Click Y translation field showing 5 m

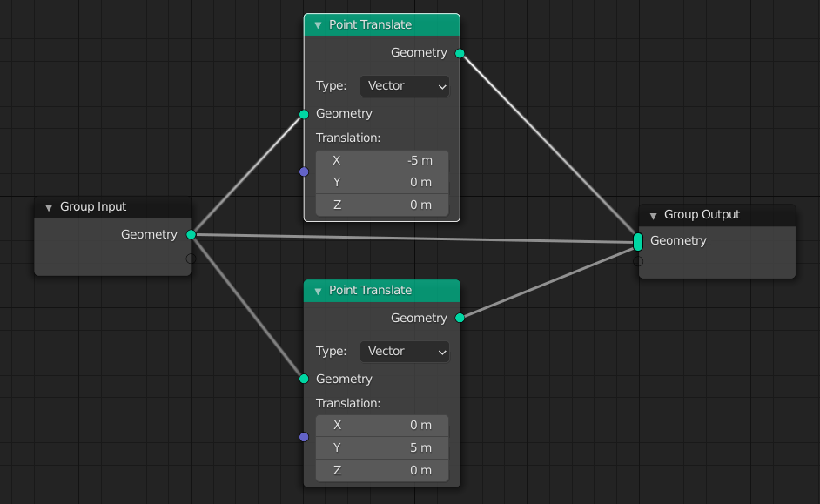[x=382, y=448]
